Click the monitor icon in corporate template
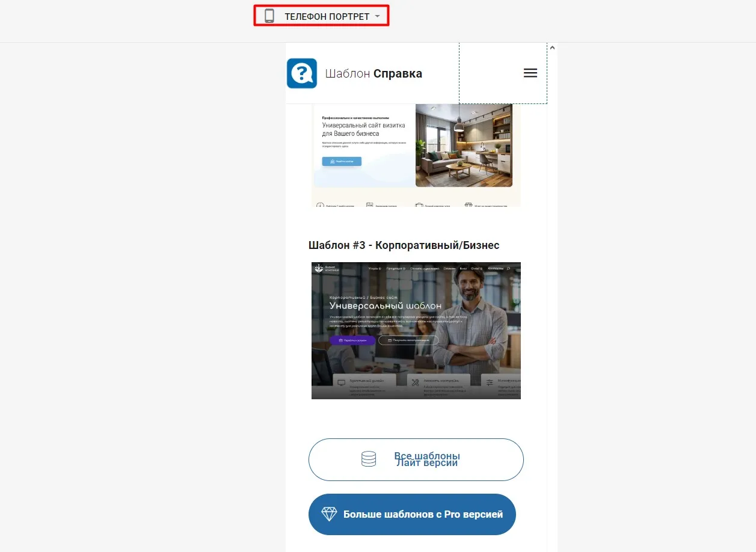Image resolution: width=756 pixels, height=552 pixels. click(x=342, y=382)
